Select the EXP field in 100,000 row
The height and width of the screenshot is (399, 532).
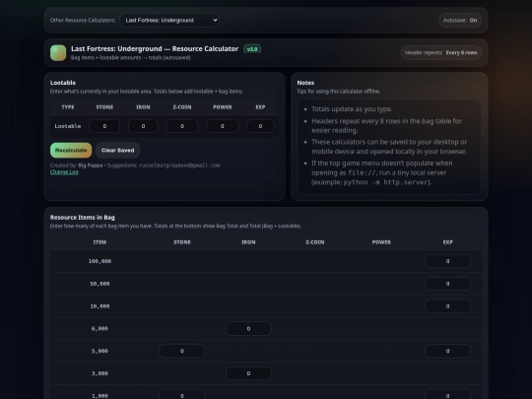[447, 261]
